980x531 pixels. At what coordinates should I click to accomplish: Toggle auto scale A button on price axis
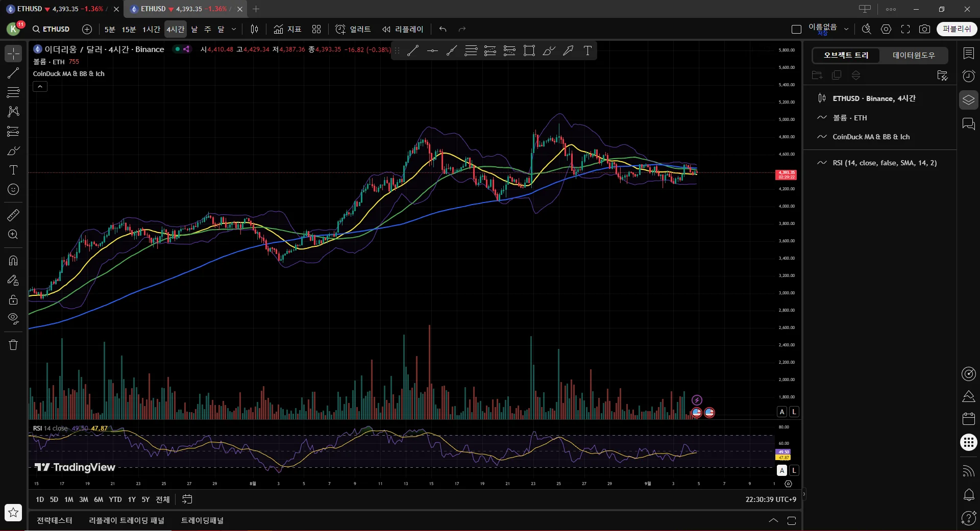click(782, 412)
